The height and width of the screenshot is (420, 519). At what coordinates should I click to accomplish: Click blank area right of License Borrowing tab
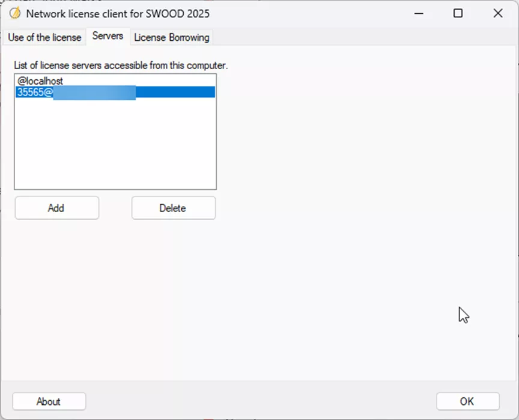pyautogui.click(x=360, y=37)
